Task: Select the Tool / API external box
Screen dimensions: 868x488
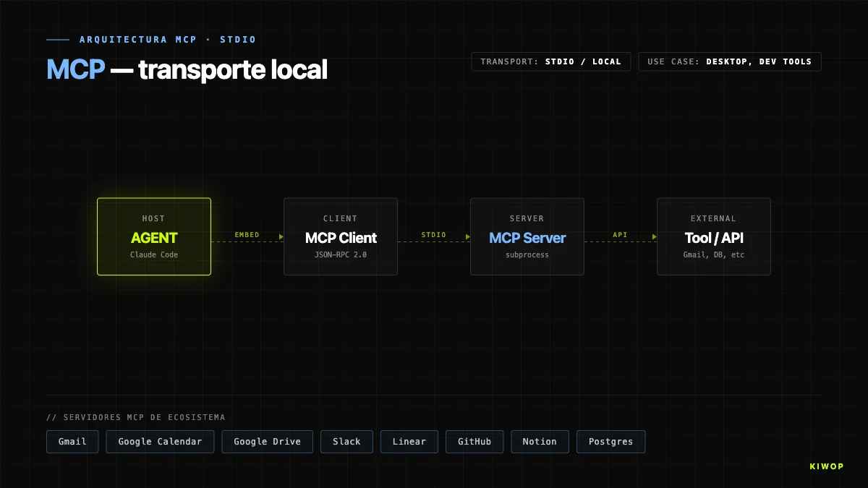Action: tap(714, 236)
